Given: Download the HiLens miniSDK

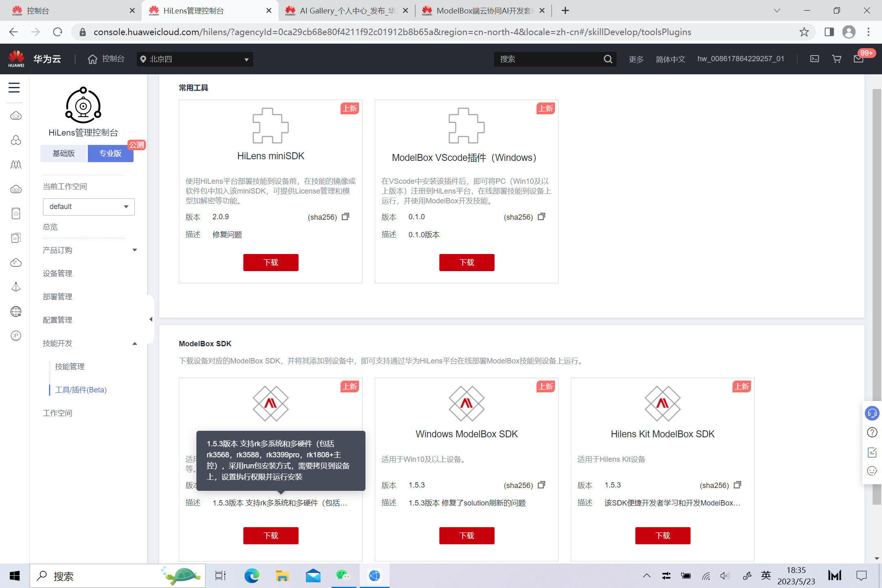Looking at the screenshot, I should point(271,262).
